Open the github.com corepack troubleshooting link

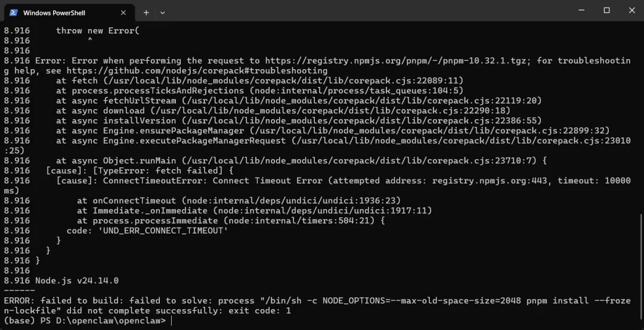coord(197,71)
